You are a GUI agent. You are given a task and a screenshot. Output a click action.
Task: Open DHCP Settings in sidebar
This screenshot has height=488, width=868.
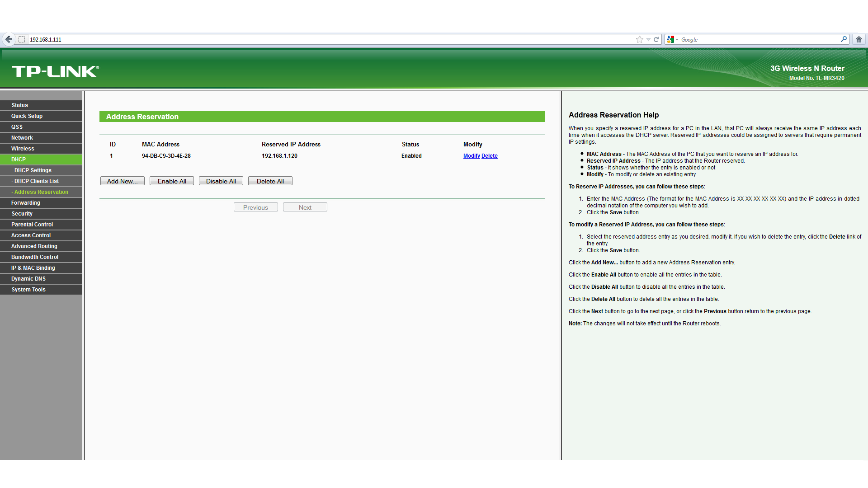33,170
